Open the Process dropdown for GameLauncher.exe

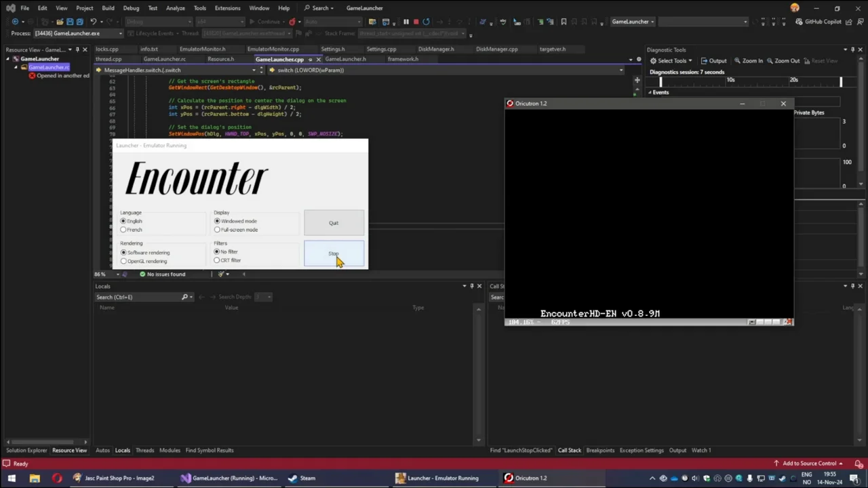[x=120, y=33]
